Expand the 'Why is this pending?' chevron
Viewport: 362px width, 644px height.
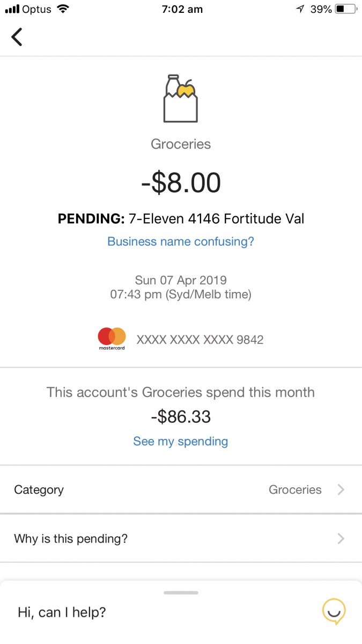(341, 538)
